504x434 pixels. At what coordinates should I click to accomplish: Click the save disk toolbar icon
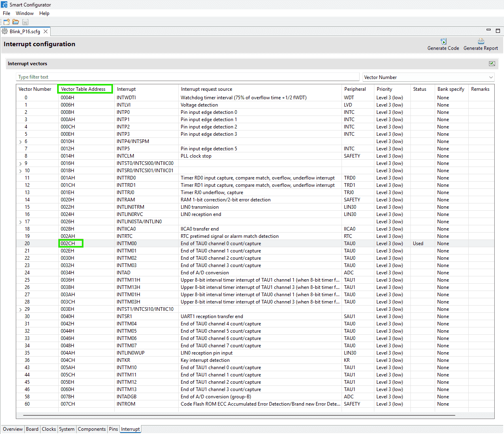click(x=25, y=22)
